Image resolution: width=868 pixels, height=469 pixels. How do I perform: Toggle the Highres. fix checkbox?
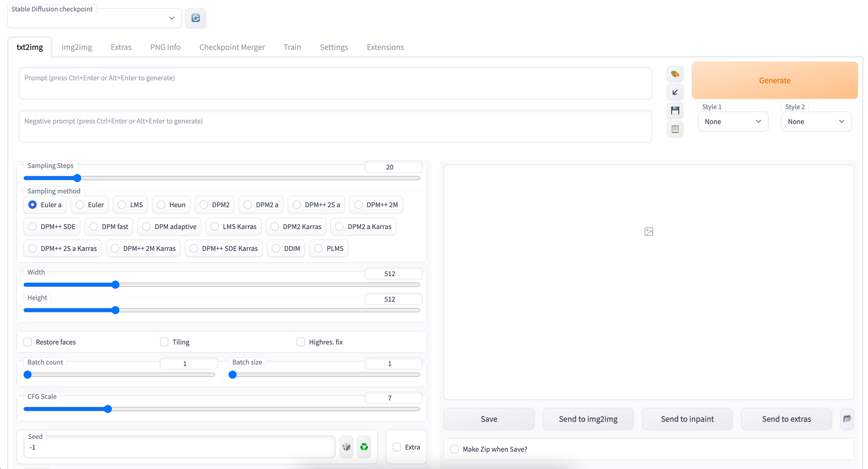click(x=300, y=342)
